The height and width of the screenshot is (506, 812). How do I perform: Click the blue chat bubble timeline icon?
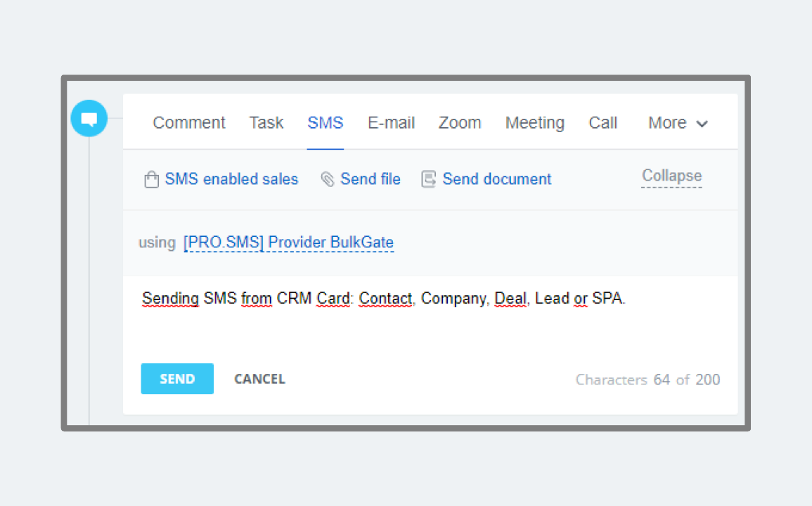[x=89, y=119]
